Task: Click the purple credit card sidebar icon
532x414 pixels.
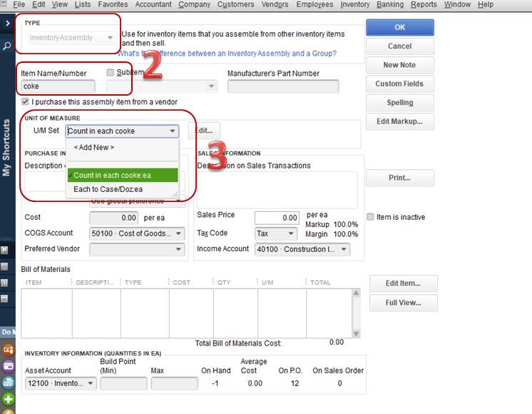Action: click(8, 365)
